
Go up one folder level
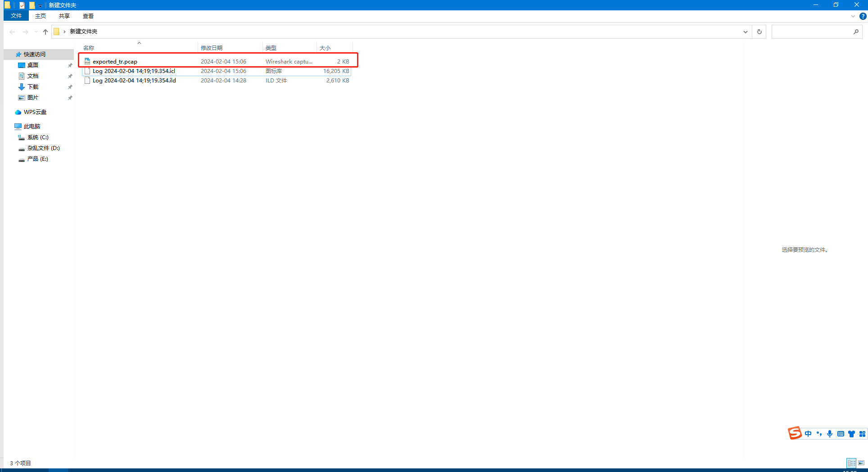click(x=45, y=32)
